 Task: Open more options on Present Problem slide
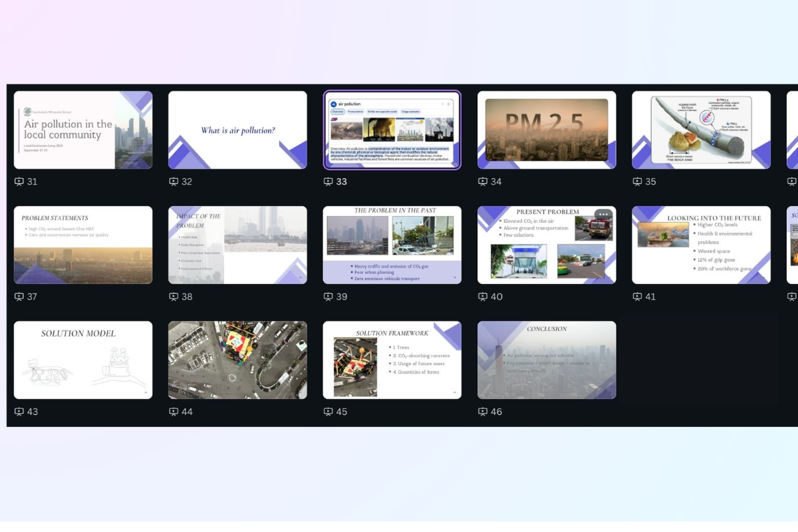pyautogui.click(x=603, y=215)
